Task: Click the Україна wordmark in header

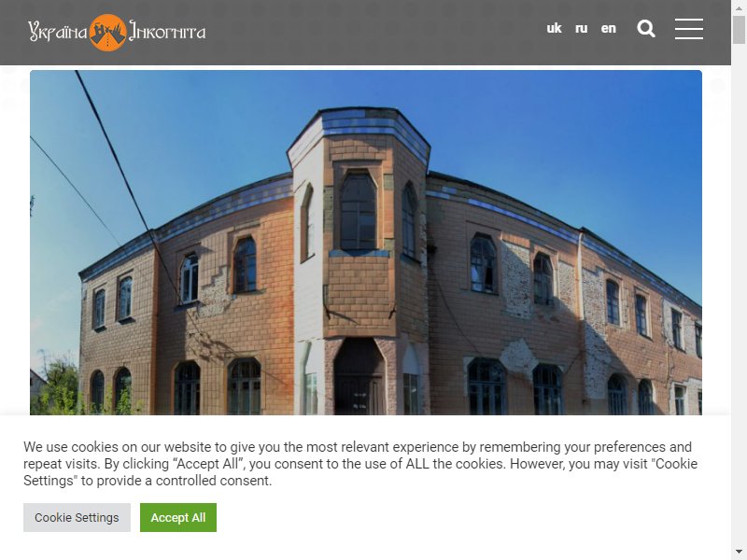Action: (x=58, y=33)
